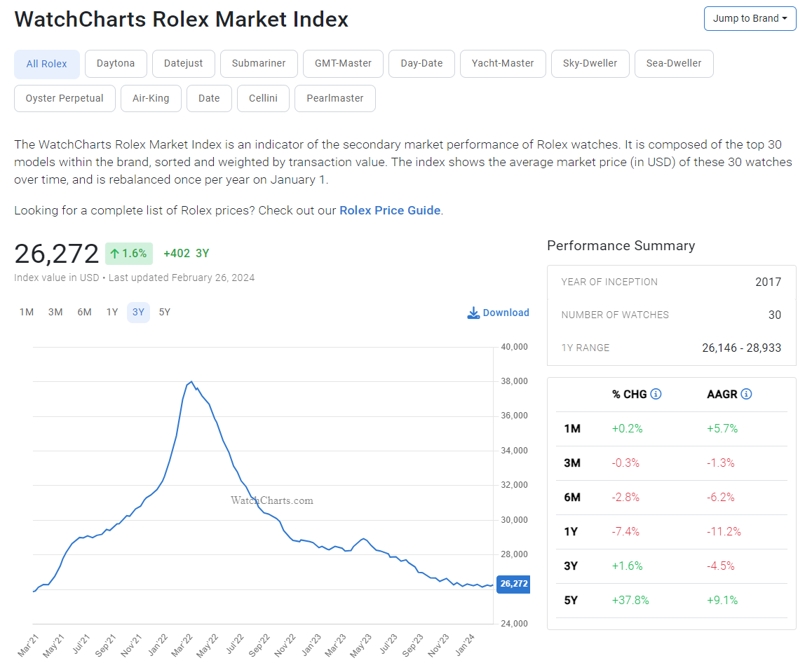812x663 pixels.
Task: Select the 1M chart range
Action: [27, 313]
